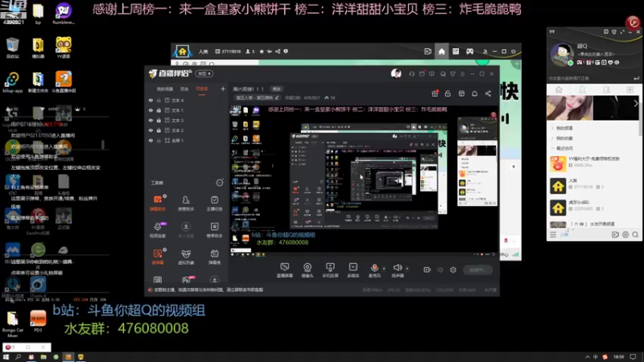The width and height of the screenshot is (644, 362).
Task: Click the search icon at YY panel bottom
Action: pyautogui.click(x=635, y=234)
